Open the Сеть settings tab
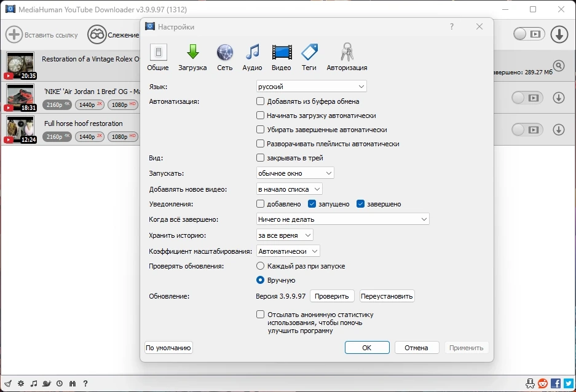Screen dimensions: 576x392 pos(224,57)
